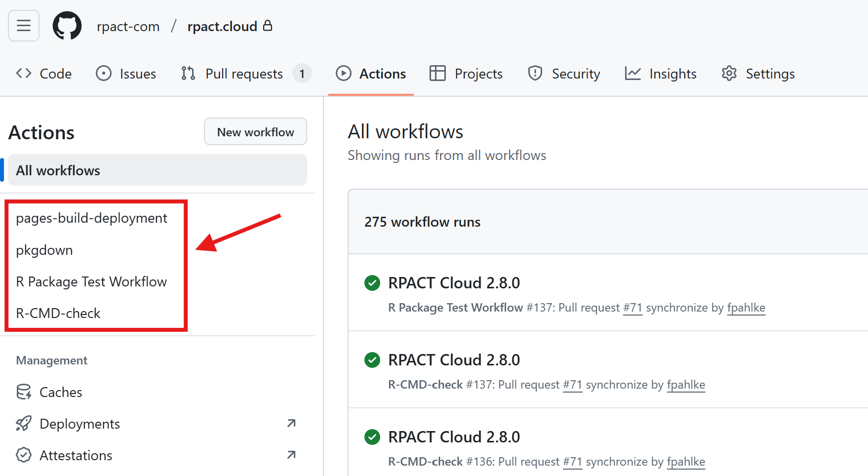Switch to the Code tab
This screenshot has height=476, width=868.
pyautogui.click(x=44, y=74)
